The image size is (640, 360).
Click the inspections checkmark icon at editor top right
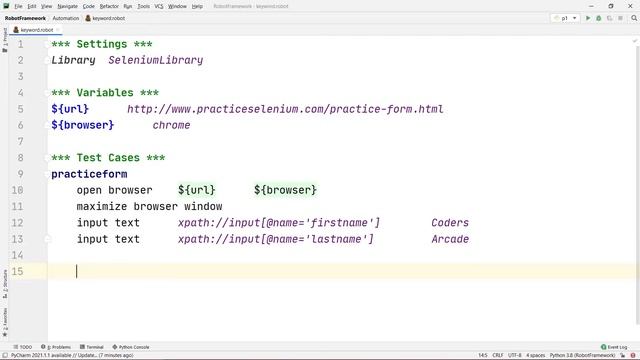point(635,41)
